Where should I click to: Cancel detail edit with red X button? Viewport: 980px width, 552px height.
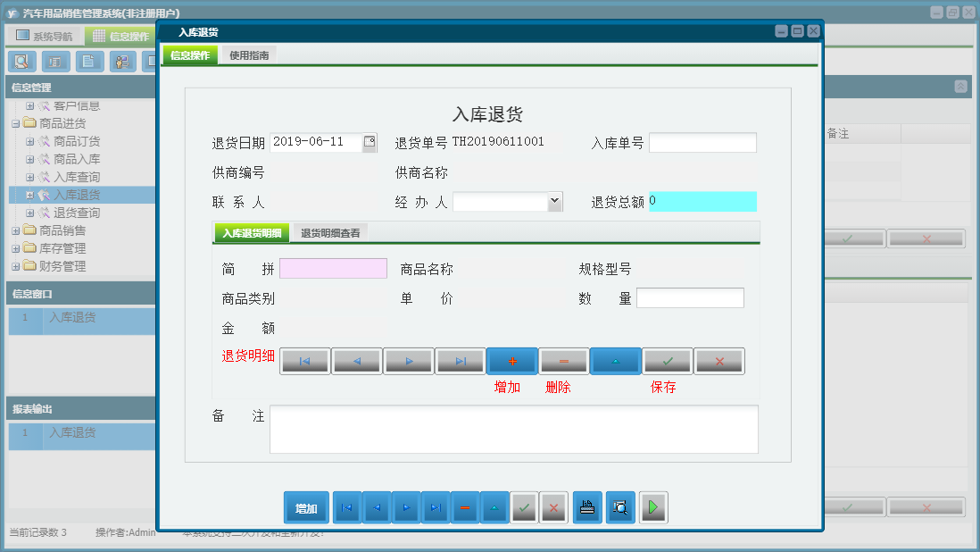pos(719,362)
